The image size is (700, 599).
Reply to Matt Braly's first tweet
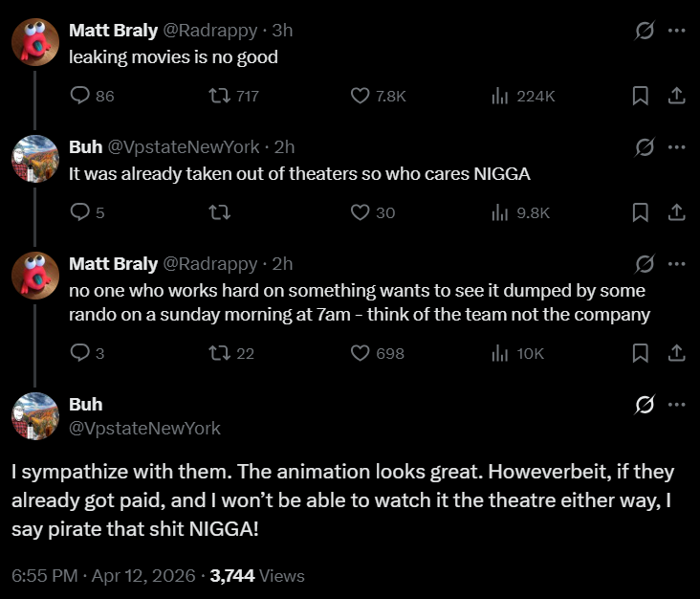click(80, 96)
